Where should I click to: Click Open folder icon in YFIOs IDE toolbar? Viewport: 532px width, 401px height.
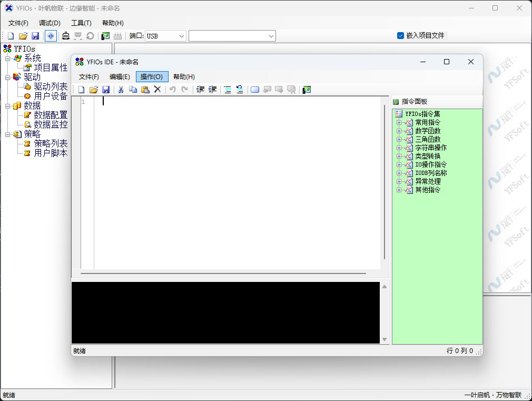point(94,90)
